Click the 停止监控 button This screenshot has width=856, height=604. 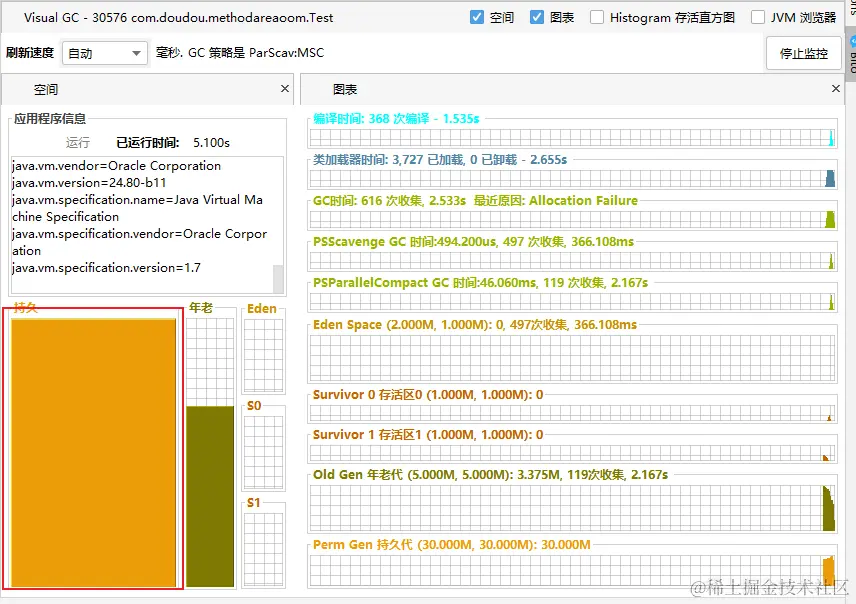tap(804, 54)
